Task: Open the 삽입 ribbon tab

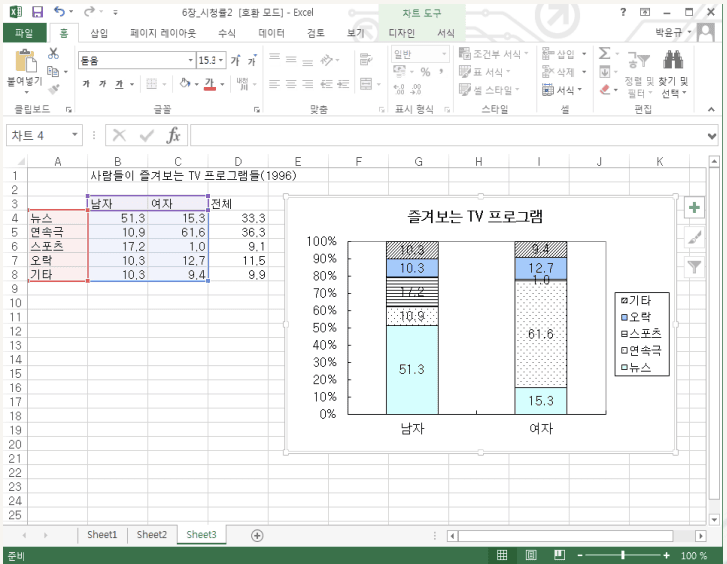Action: [x=99, y=33]
